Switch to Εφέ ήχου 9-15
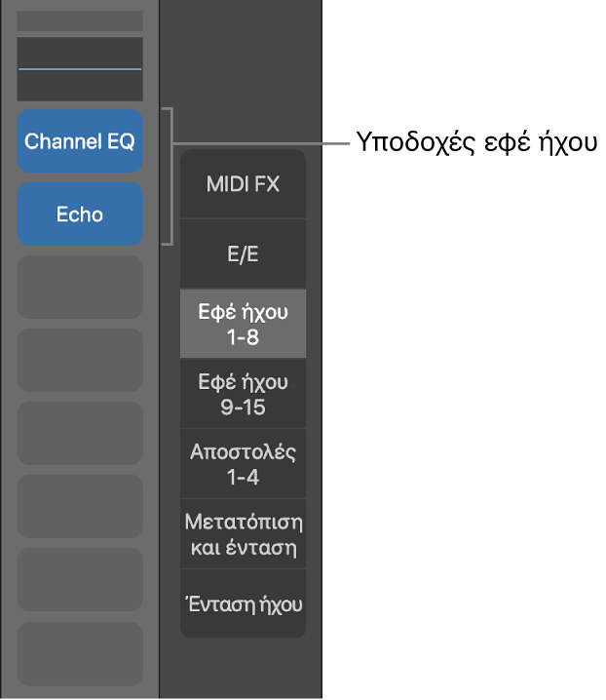This screenshot has height=700, width=606. (243, 394)
